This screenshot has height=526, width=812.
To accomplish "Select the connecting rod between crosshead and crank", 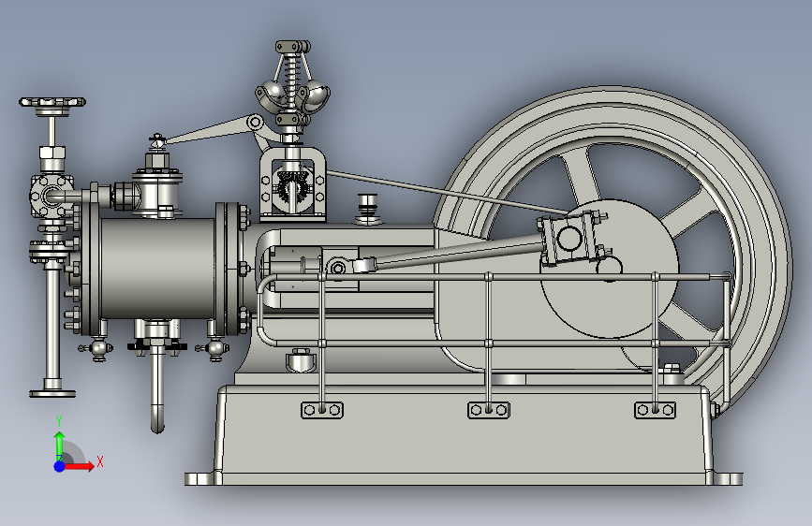I will [x=456, y=251].
